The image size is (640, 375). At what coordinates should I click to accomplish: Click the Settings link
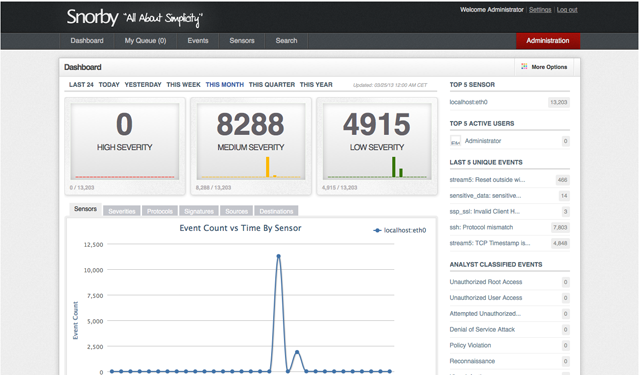coord(540,10)
